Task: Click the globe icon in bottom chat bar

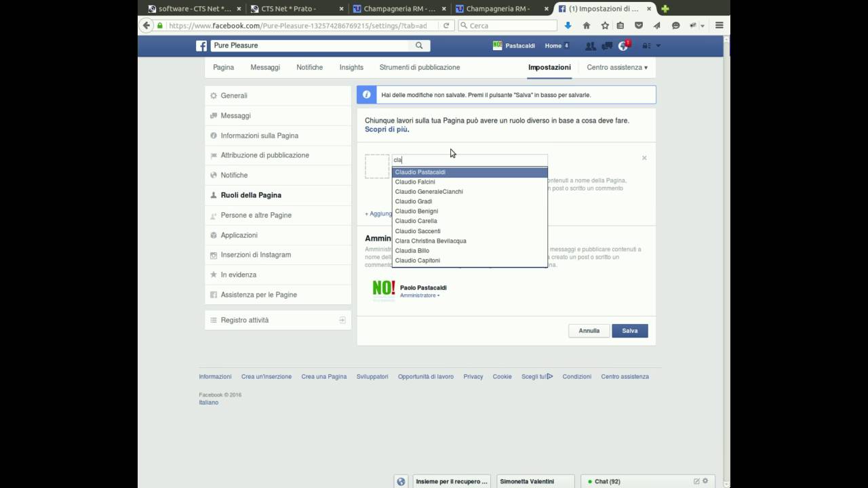Action: point(401,481)
